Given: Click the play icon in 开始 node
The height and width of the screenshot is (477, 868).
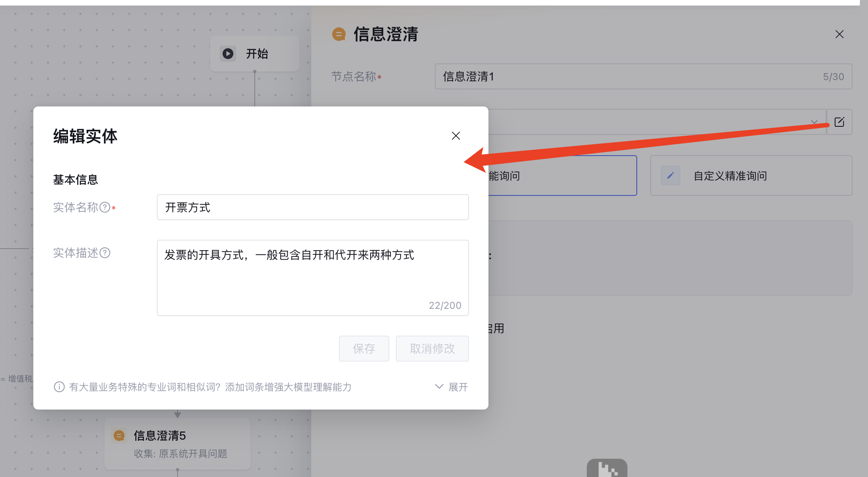Looking at the screenshot, I should pos(228,54).
